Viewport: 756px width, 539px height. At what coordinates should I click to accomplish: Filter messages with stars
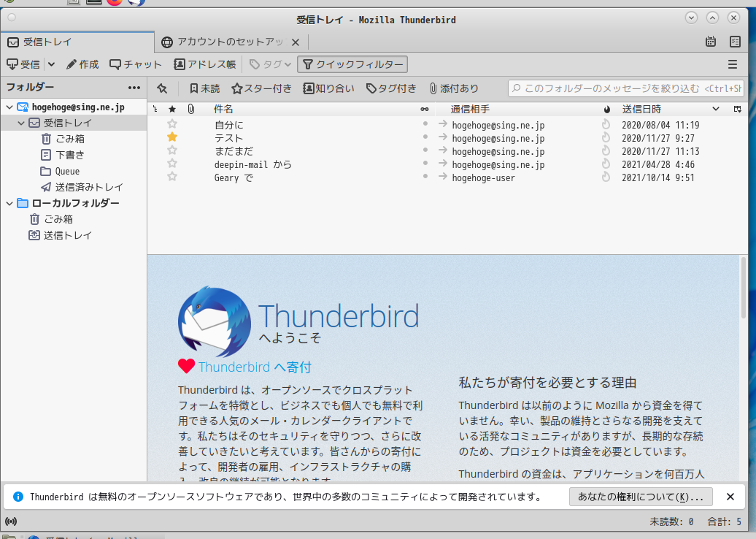261,88
